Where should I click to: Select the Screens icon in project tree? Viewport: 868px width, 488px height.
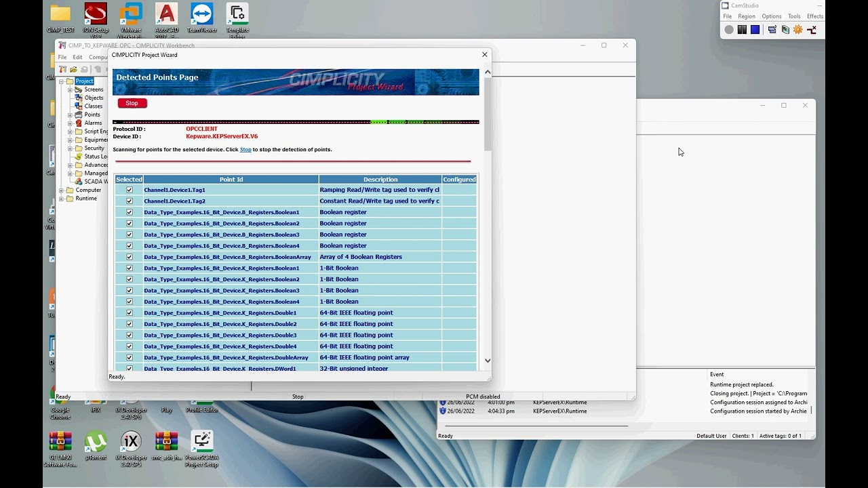click(x=79, y=89)
